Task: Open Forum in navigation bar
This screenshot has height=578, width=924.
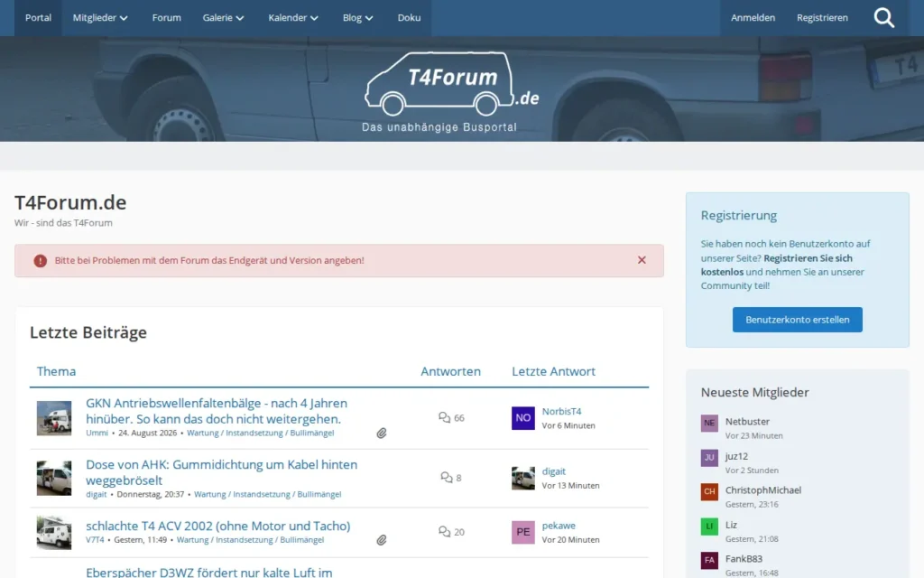Action: pos(167,18)
